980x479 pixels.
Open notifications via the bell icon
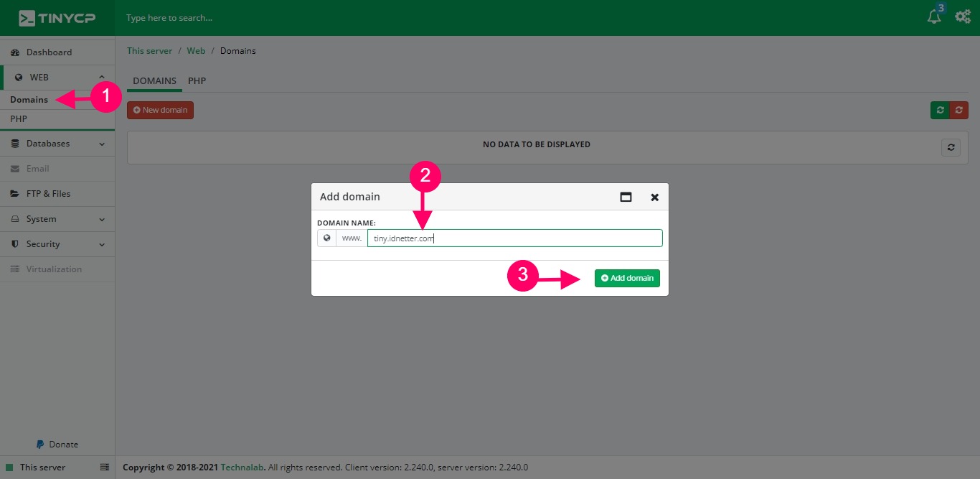click(x=933, y=16)
